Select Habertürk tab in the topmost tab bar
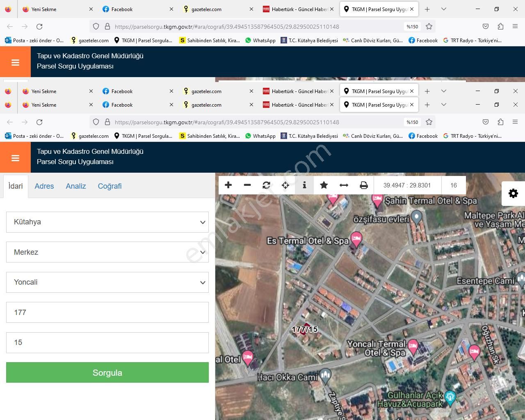This screenshot has width=525, height=420. point(298,9)
